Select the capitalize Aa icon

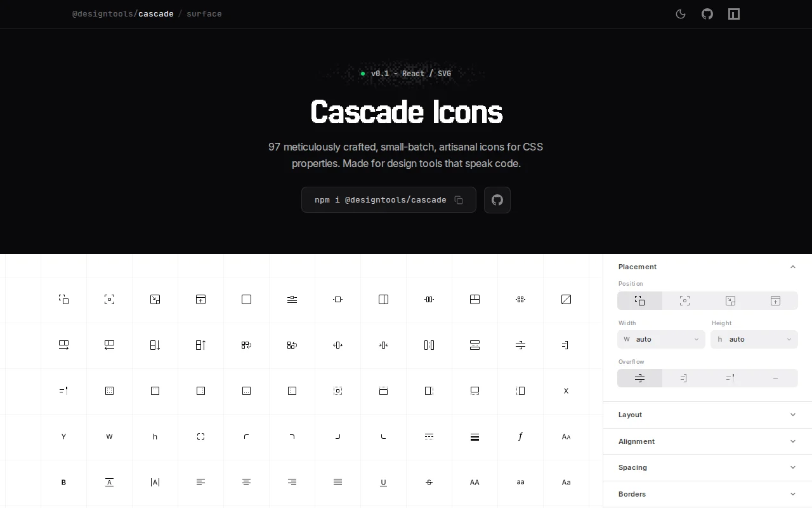[x=566, y=482]
